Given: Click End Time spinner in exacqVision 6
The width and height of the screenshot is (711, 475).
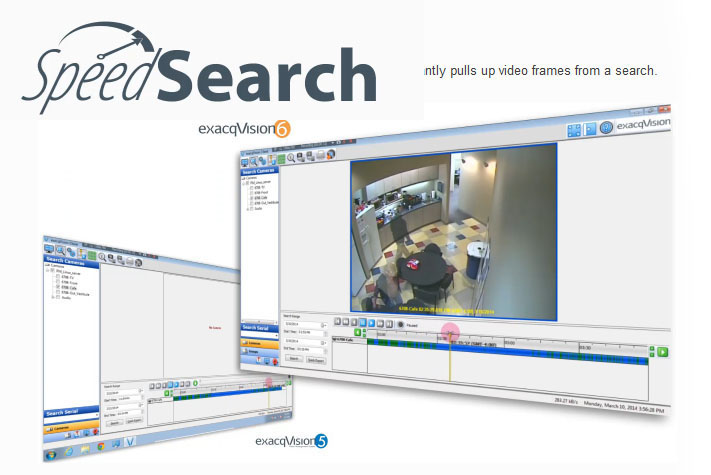Looking at the screenshot, I should 326,351.
